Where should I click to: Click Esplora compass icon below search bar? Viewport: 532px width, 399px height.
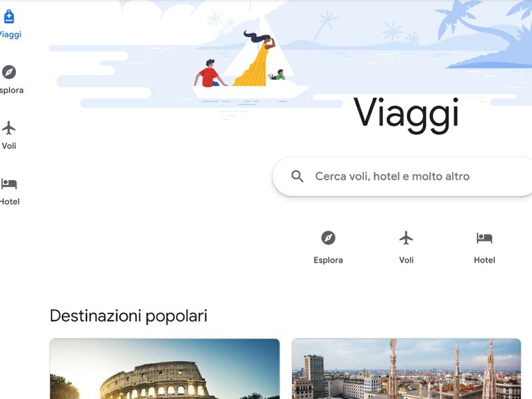pyautogui.click(x=328, y=238)
